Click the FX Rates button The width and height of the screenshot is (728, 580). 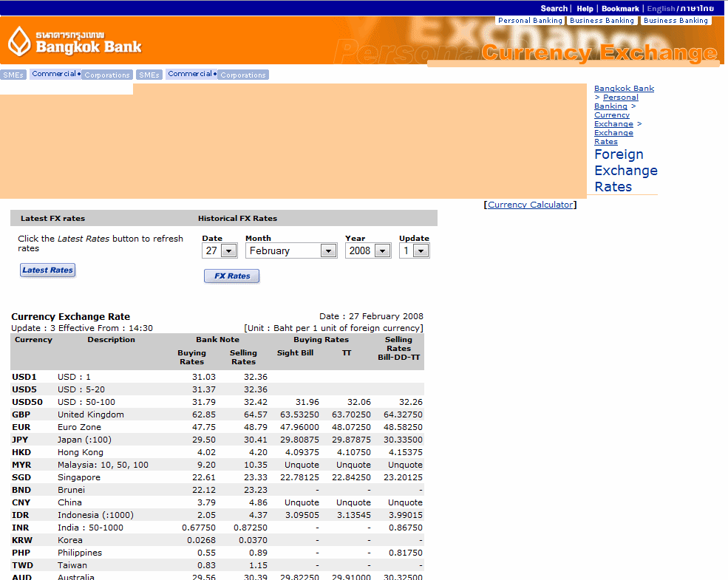pos(231,276)
